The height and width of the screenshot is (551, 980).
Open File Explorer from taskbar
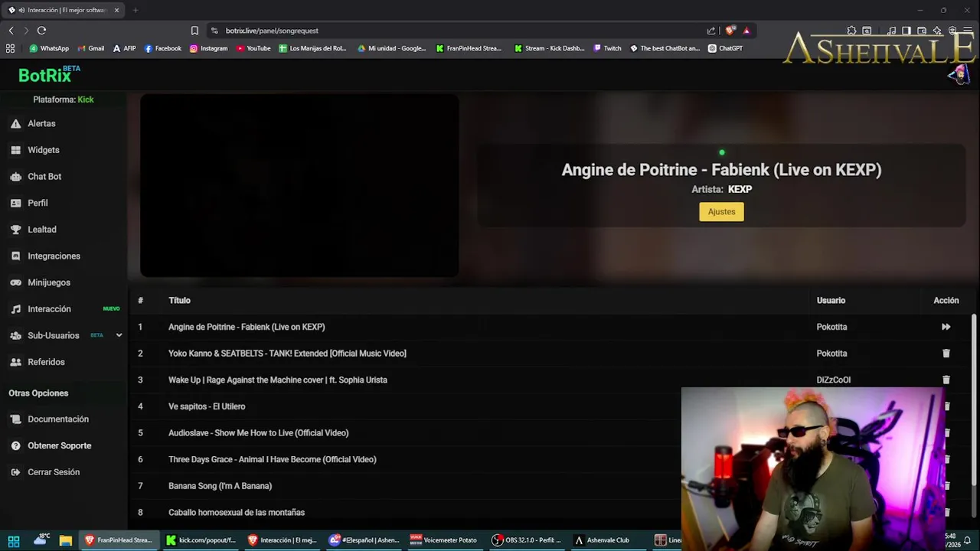(66, 540)
